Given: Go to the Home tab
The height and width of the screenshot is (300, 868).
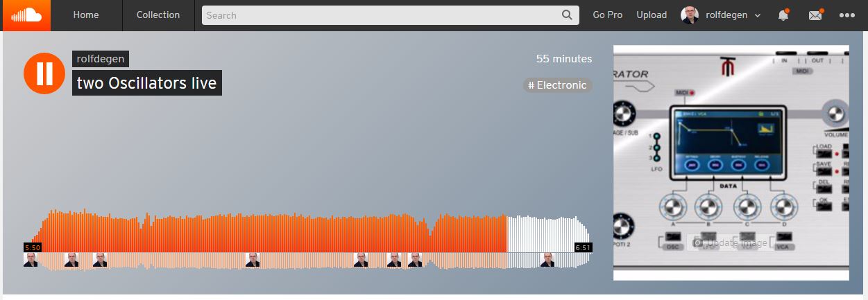Looking at the screenshot, I should pos(86,15).
